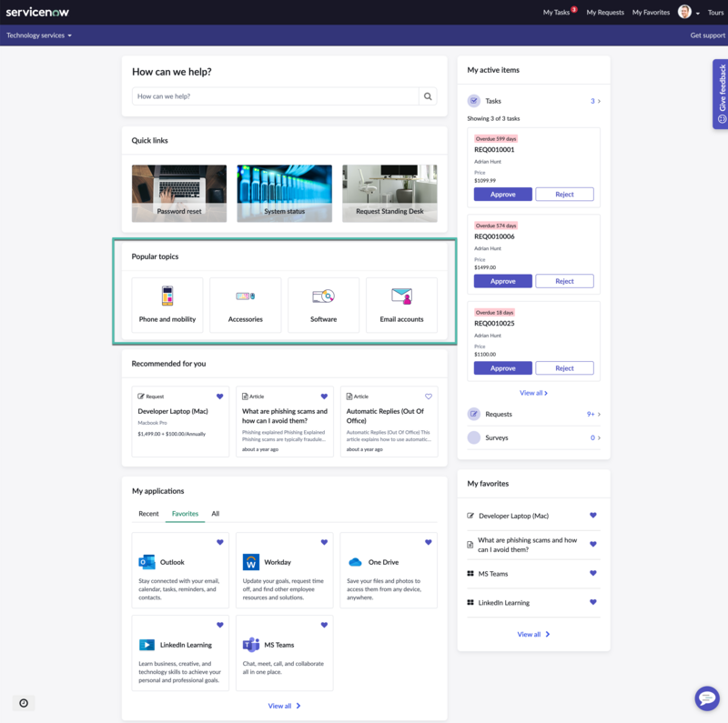Toggle the heart on Workday card
Screen dimensions: 728x723
(324, 542)
